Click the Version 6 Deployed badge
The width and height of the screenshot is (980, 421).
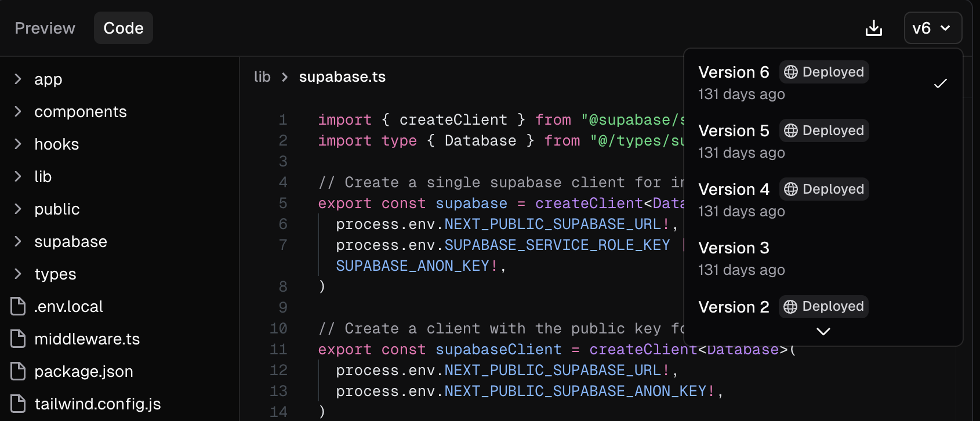[x=824, y=72]
